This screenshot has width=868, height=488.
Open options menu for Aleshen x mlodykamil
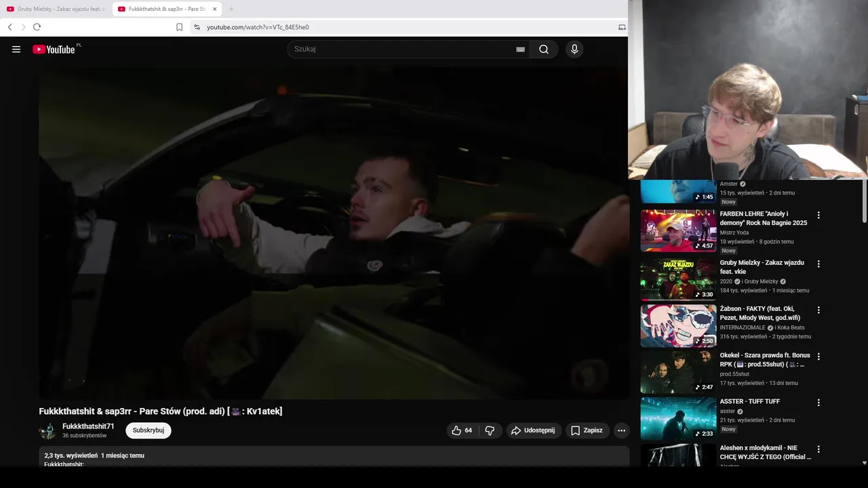coord(818,449)
